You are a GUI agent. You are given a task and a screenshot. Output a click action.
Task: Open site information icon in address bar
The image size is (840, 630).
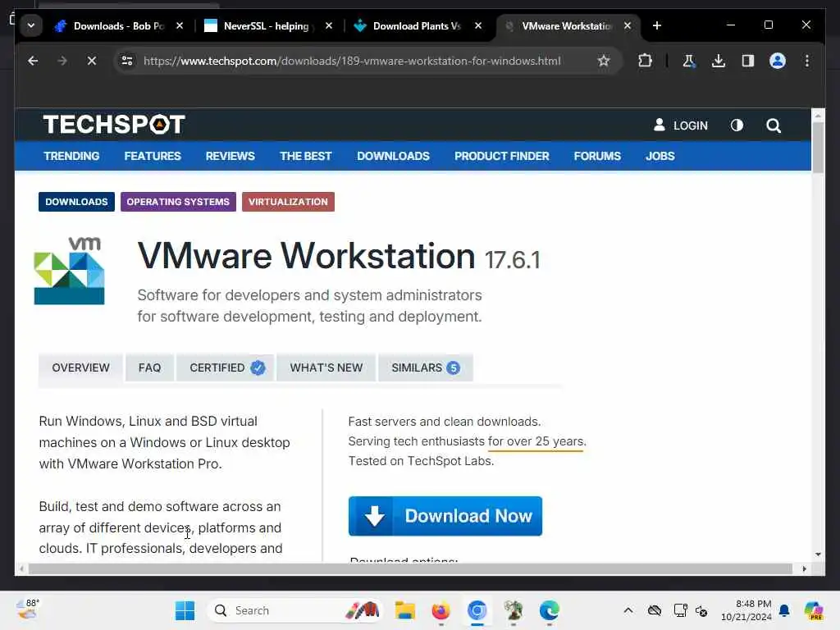tap(127, 61)
